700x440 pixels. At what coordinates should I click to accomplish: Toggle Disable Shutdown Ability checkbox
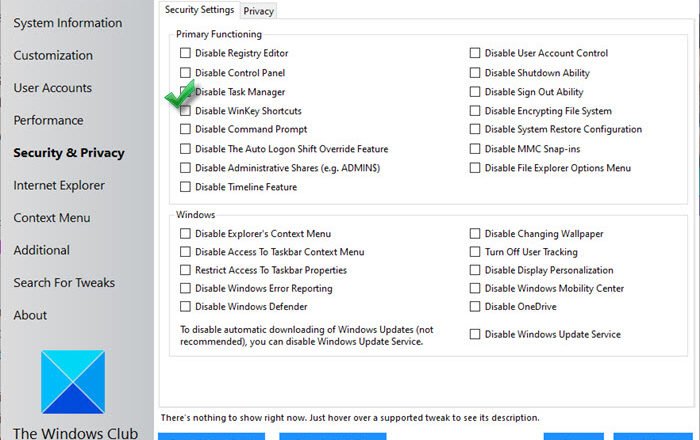pos(475,72)
